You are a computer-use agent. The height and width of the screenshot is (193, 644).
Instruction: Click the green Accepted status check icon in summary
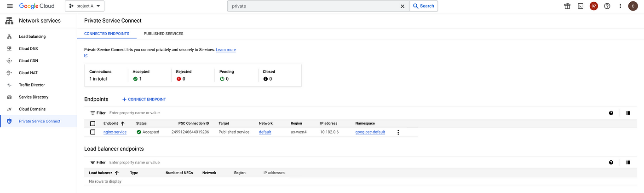pos(135,79)
